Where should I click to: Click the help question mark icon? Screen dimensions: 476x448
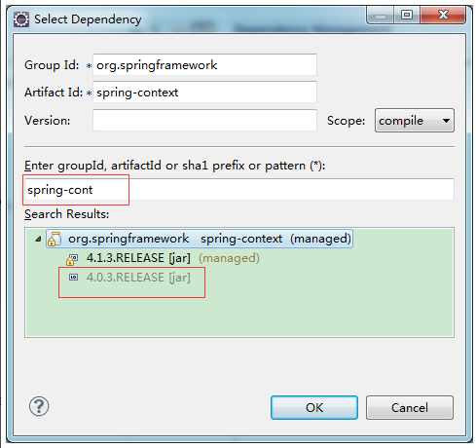pyautogui.click(x=39, y=406)
